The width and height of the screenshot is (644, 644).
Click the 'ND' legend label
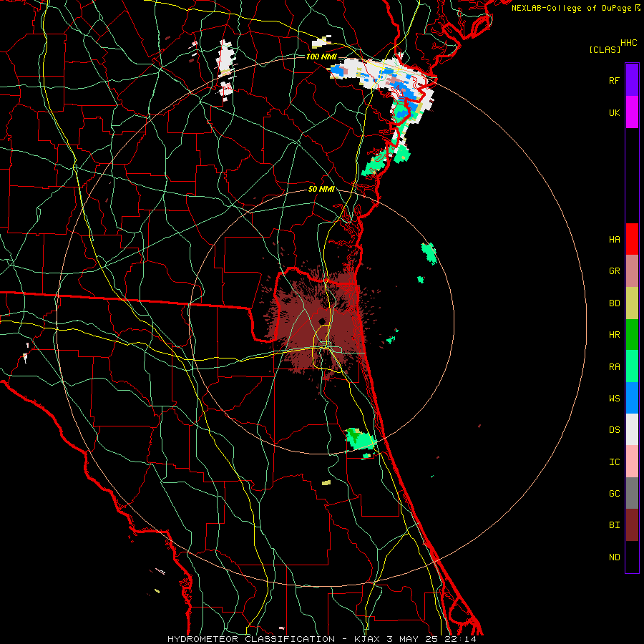click(614, 557)
